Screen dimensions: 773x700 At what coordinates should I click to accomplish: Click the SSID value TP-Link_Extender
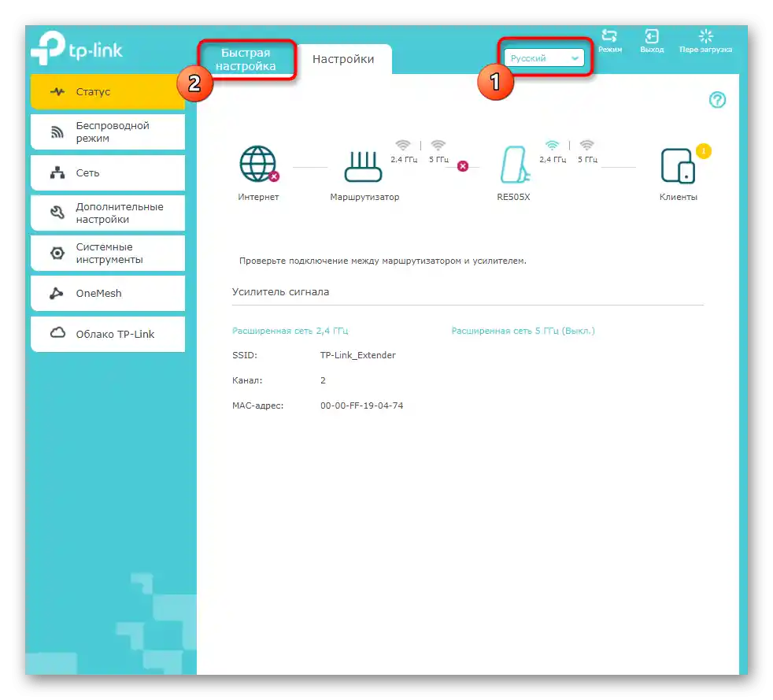pyautogui.click(x=358, y=355)
